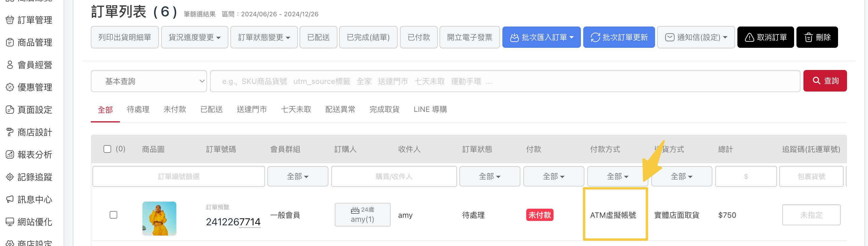Open 會員經營 in the sidebar

pyautogui.click(x=29, y=65)
